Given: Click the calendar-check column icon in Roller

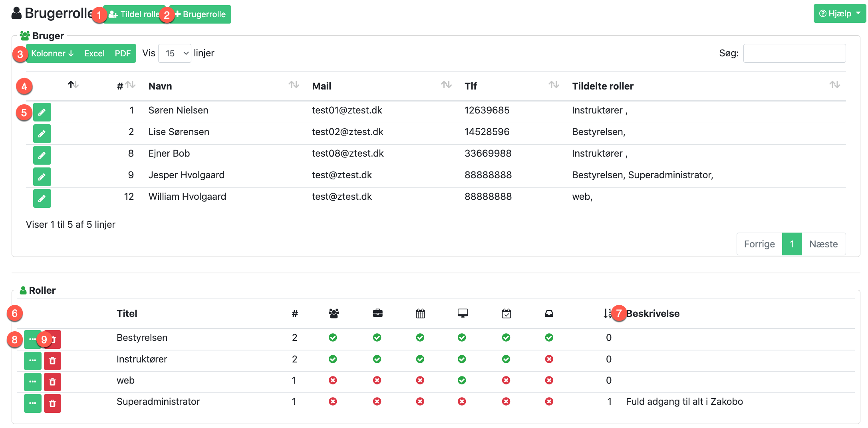Looking at the screenshot, I should (x=506, y=313).
